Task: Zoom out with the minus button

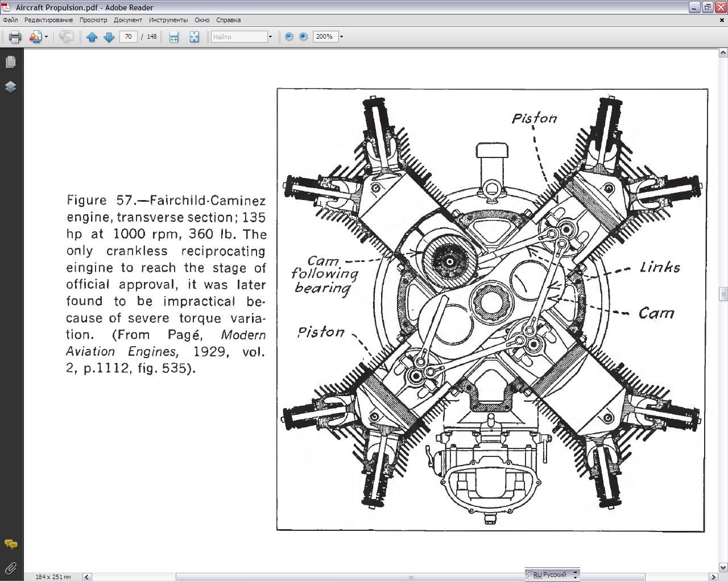Action: click(x=289, y=36)
